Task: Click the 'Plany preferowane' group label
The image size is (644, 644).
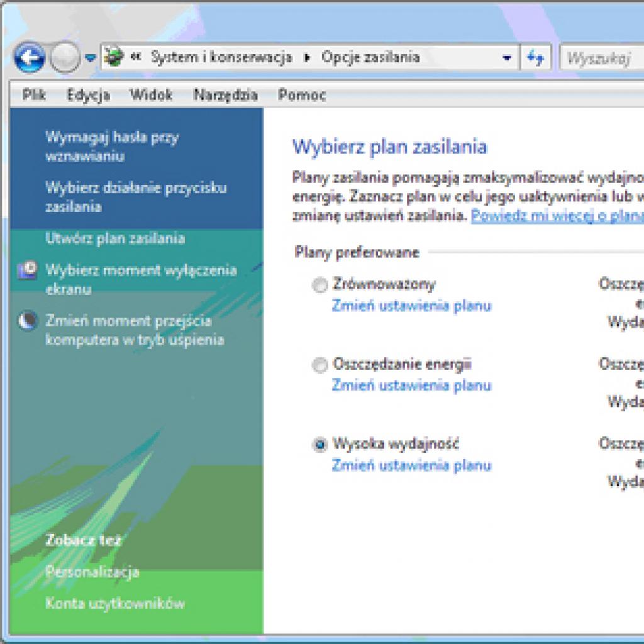Action: [x=357, y=252]
